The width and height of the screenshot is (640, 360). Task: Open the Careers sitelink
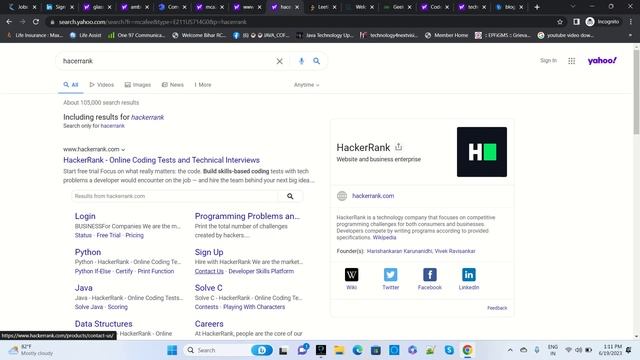tap(209, 324)
